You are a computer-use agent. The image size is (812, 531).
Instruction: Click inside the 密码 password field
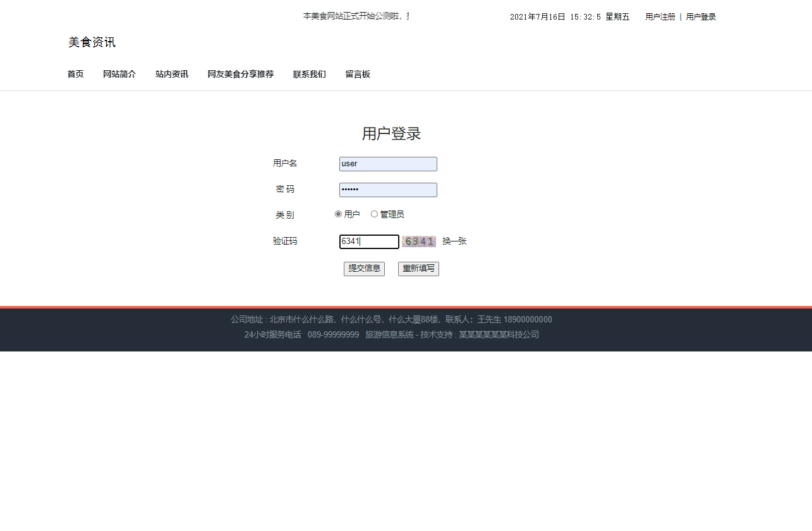tap(387, 190)
